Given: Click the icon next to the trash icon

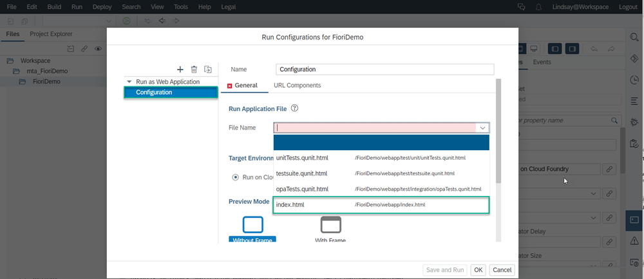Looking at the screenshot, I should point(208,70).
